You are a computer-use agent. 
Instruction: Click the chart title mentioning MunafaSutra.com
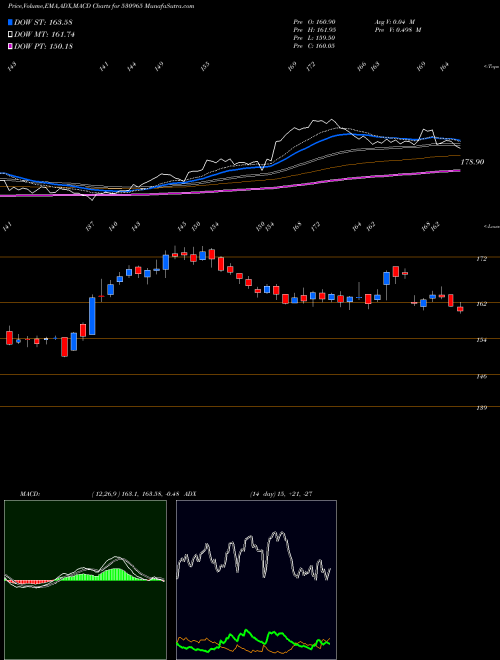[101, 6]
